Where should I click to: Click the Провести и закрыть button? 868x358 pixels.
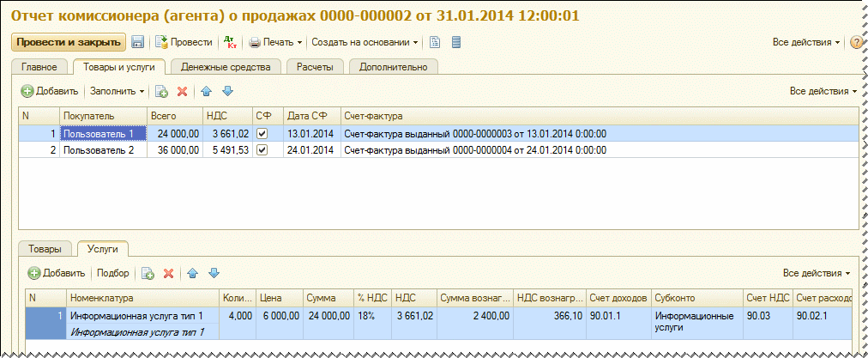coord(69,42)
